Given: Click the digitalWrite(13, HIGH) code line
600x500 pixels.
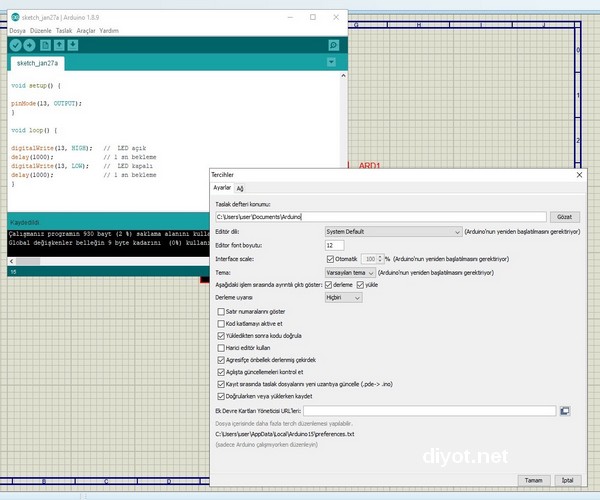Looking at the screenshot, I should (52, 148).
